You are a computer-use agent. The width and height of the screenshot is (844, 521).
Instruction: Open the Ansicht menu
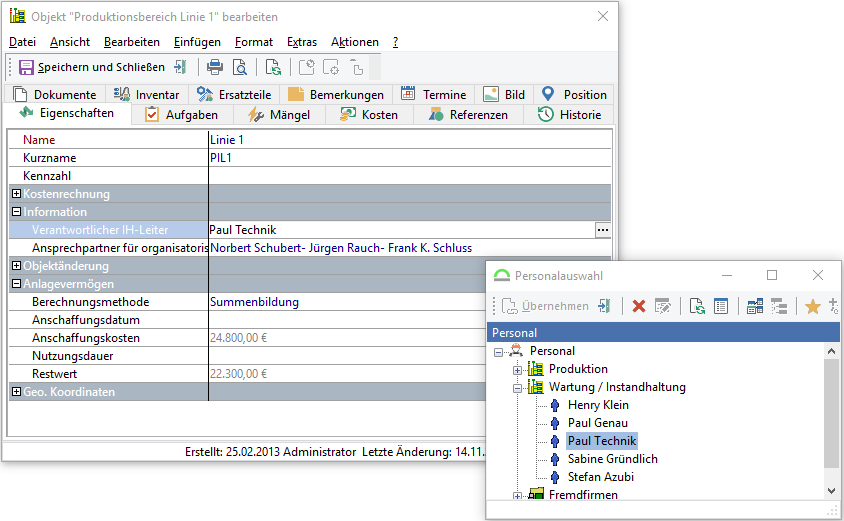70,42
